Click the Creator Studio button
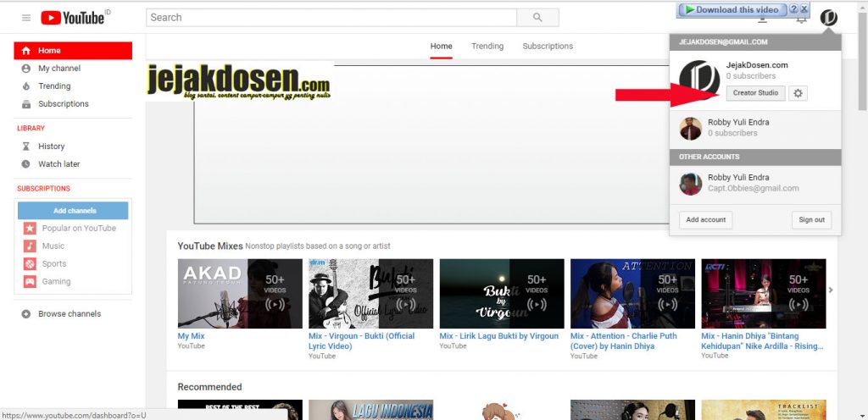The height and width of the screenshot is (420, 868). 755,93
